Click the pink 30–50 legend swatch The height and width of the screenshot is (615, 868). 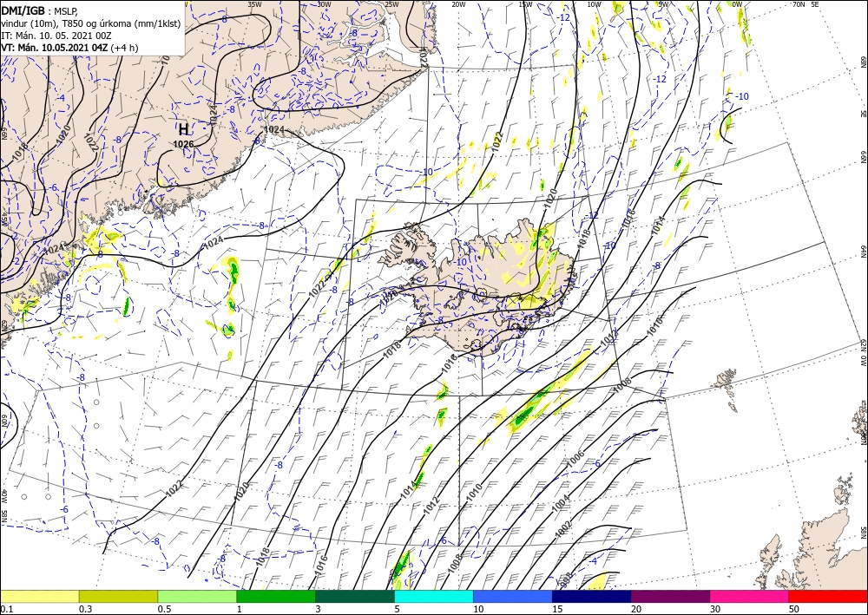[x=750, y=596]
